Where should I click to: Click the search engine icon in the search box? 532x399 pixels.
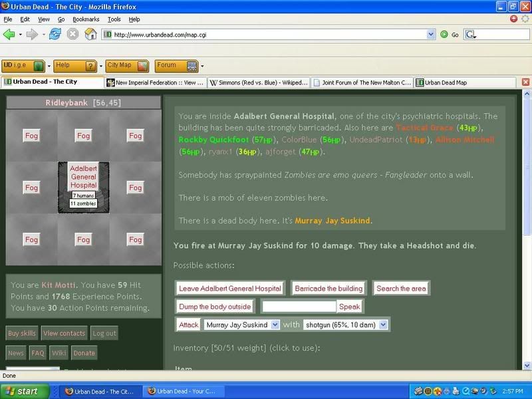470,35
